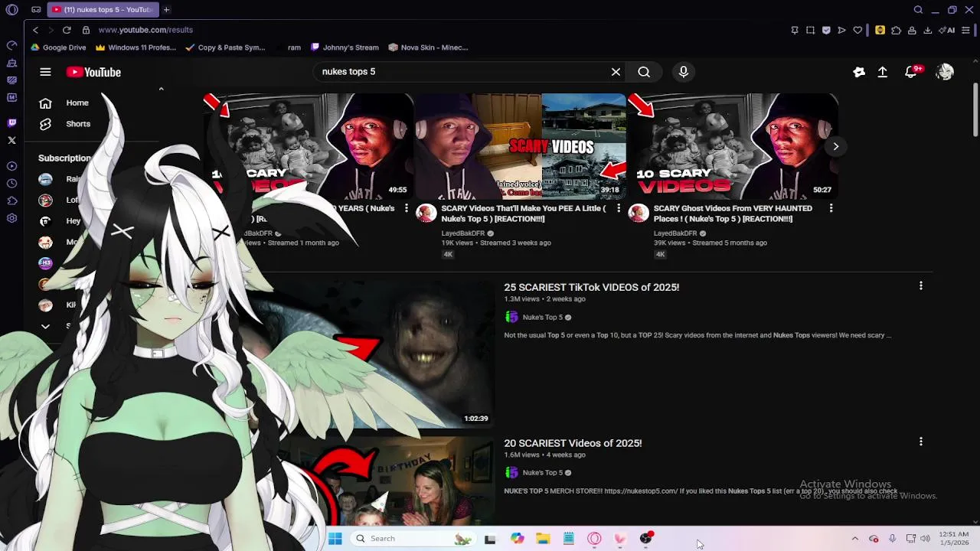Open Johnny's Stream bookmark
This screenshot has width=980, height=551.
pyautogui.click(x=345, y=47)
